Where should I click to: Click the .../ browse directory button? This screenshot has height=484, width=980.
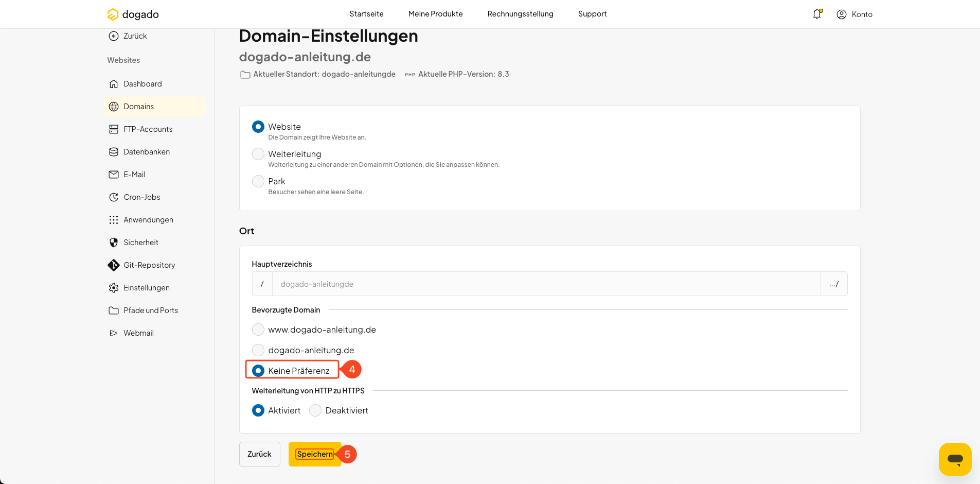point(834,284)
